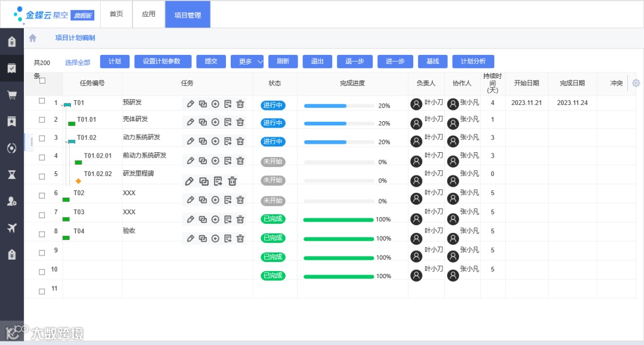
Task: Click the 设置计划参数 button
Action: pyautogui.click(x=163, y=61)
